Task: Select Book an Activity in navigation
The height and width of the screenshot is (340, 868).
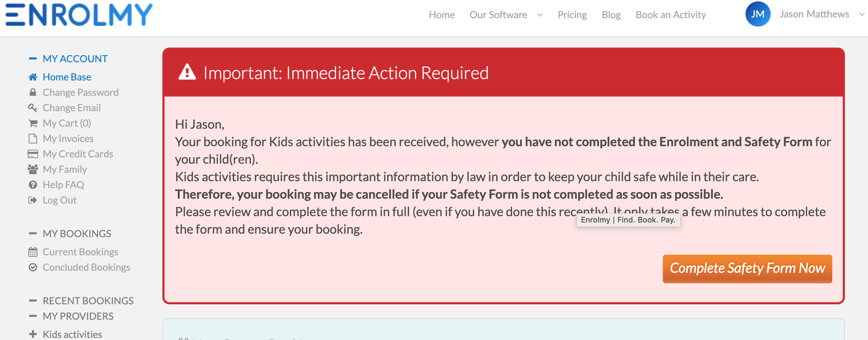Action: (x=671, y=15)
